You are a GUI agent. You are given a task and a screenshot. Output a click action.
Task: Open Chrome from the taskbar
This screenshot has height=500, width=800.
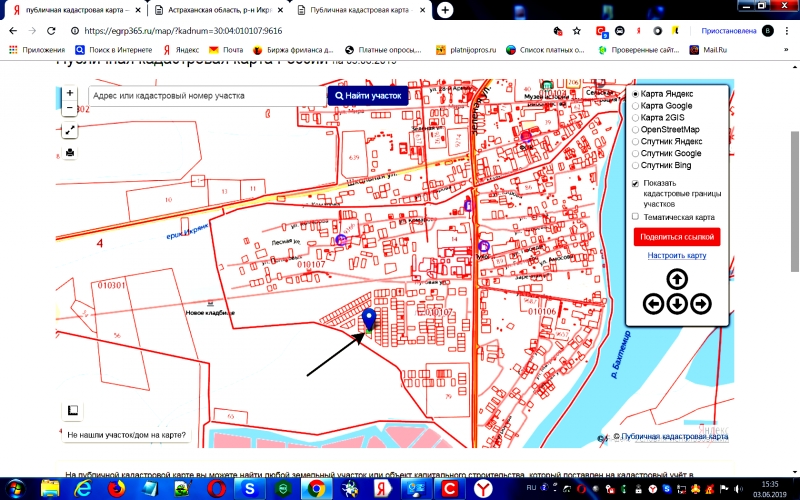(x=316, y=489)
